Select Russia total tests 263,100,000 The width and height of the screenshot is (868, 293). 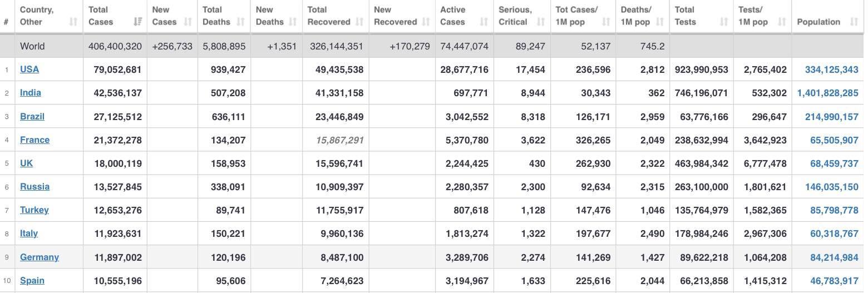[701, 187]
